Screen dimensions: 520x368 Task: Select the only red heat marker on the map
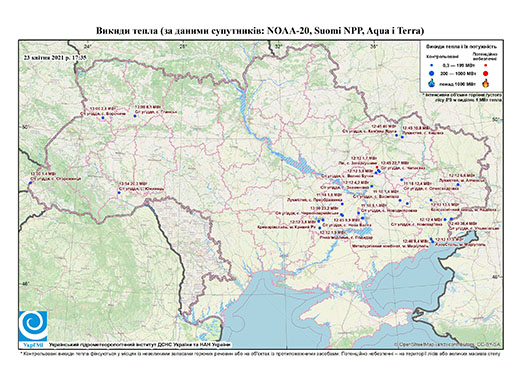coord(377,167)
